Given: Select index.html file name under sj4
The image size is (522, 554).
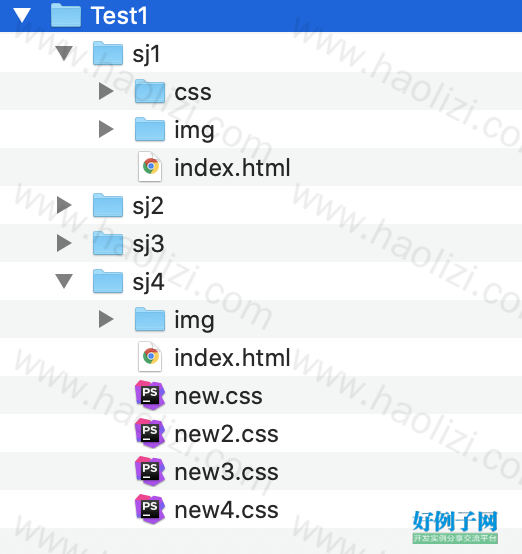Looking at the screenshot, I should click(232, 358).
